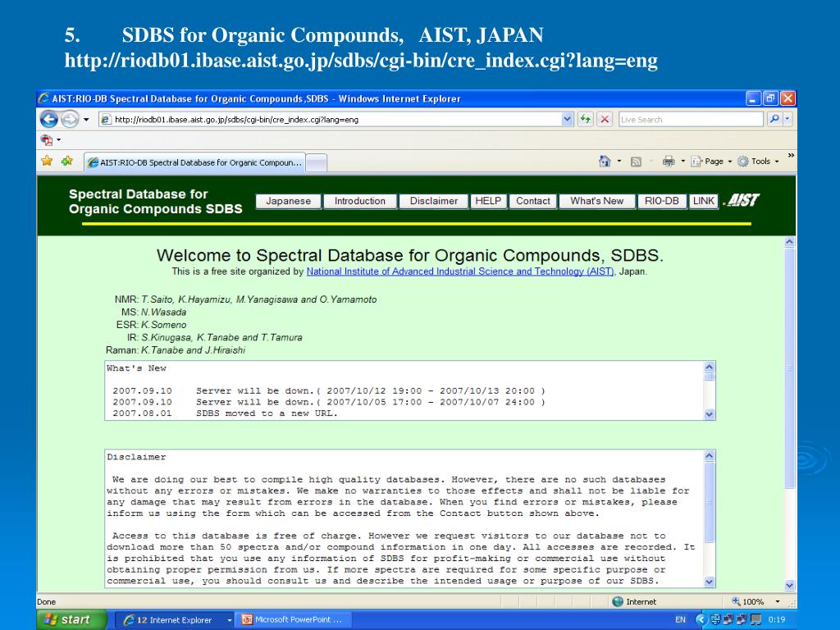Image resolution: width=840 pixels, height=630 pixels.
Task: Expand the Print options dropdown arrow
Action: pos(682,162)
